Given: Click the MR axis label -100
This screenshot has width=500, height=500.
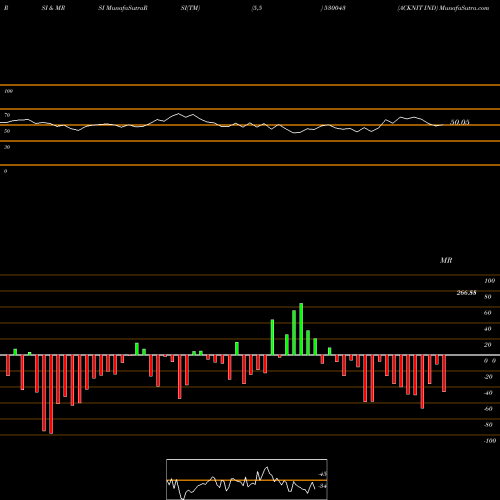Looking at the screenshot, I should click(x=489, y=441).
